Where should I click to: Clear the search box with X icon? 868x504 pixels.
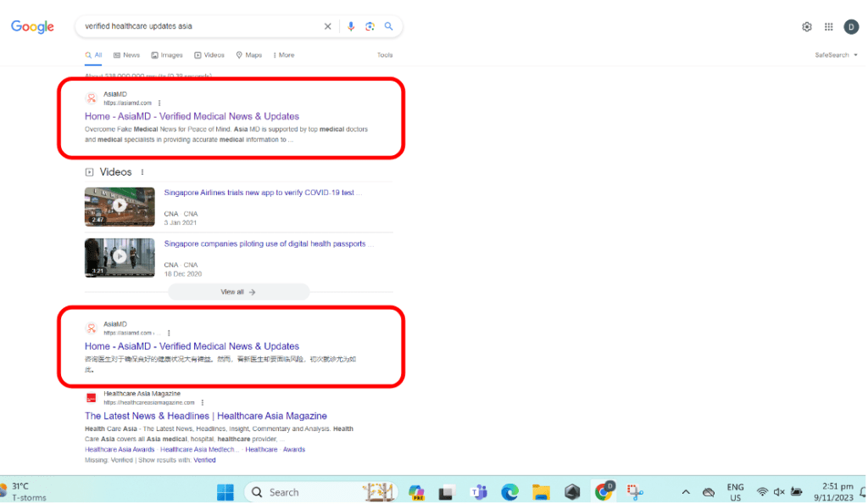click(328, 26)
